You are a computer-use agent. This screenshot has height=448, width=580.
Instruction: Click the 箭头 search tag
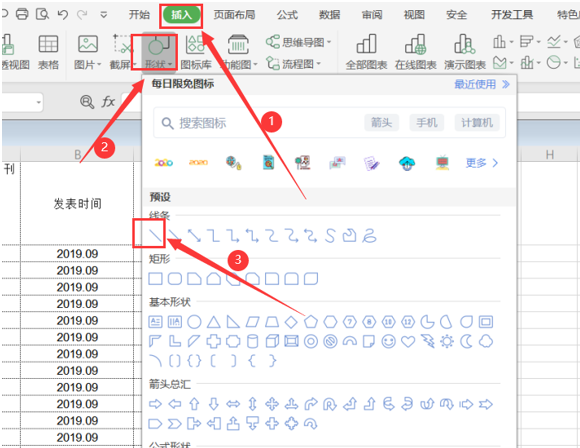tap(381, 122)
